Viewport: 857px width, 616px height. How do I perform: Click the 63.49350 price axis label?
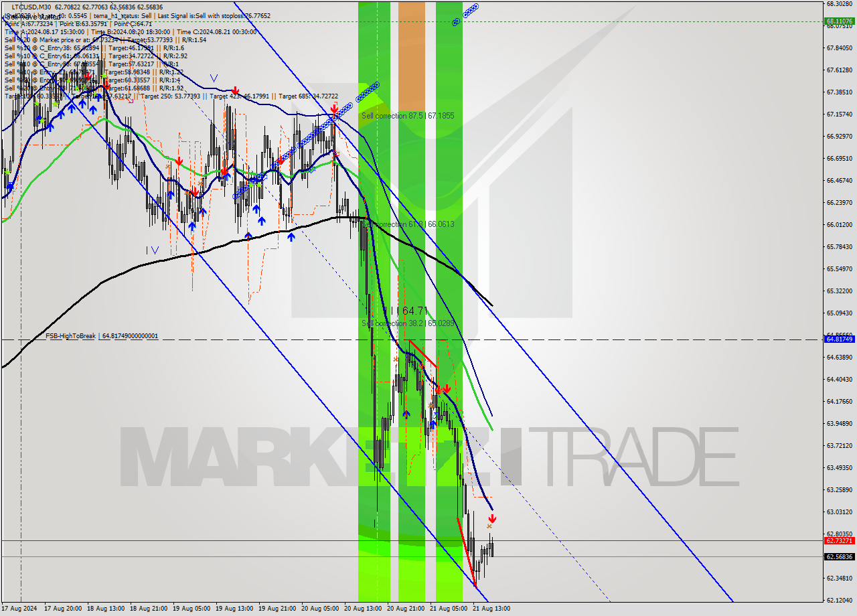839,468
